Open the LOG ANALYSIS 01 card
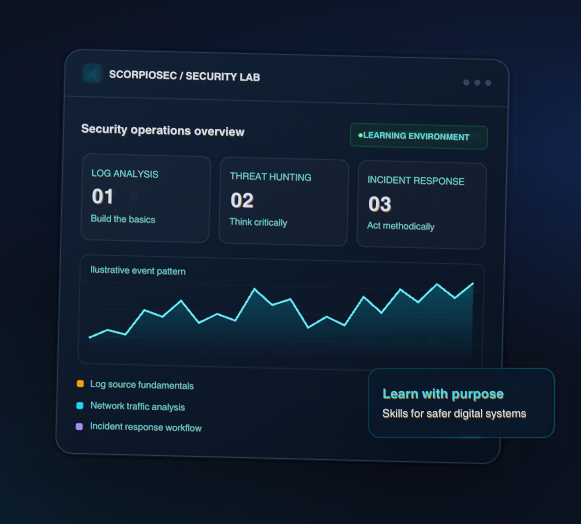The height and width of the screenshot is (524, 581). click(x=146, y=198)
